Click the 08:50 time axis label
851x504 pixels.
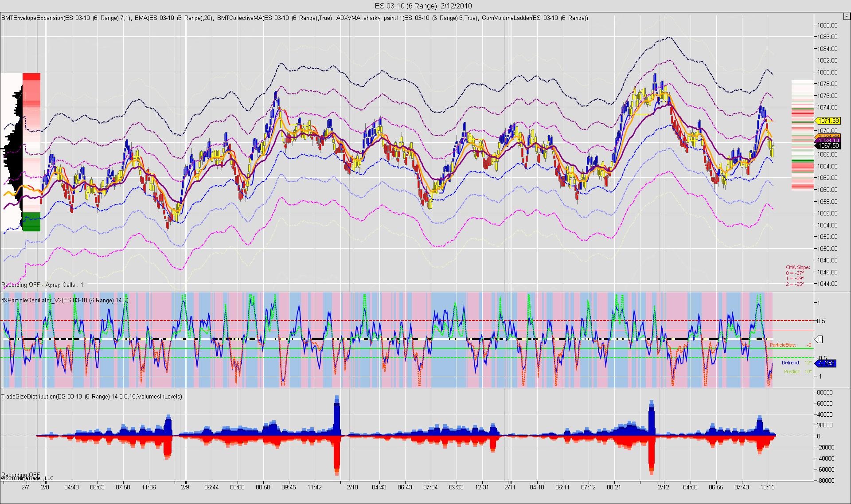pyautogui.click(x=263, y=487)
